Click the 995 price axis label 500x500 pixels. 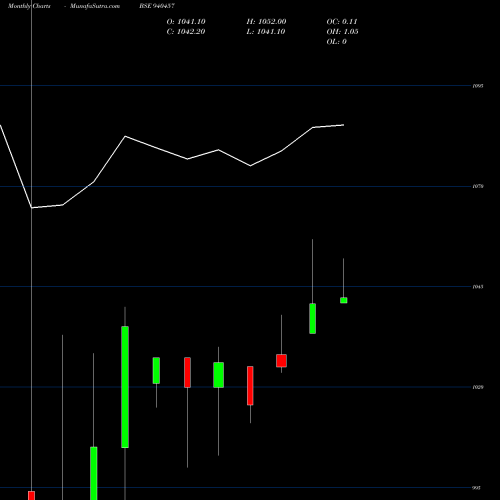coord(477,488)
